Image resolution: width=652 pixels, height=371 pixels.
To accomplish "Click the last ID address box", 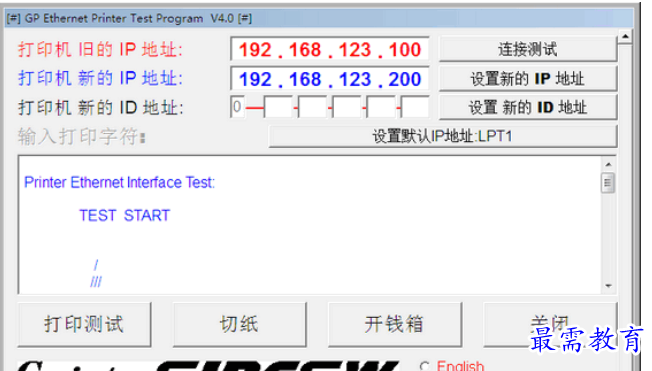I will pos(415,107).
